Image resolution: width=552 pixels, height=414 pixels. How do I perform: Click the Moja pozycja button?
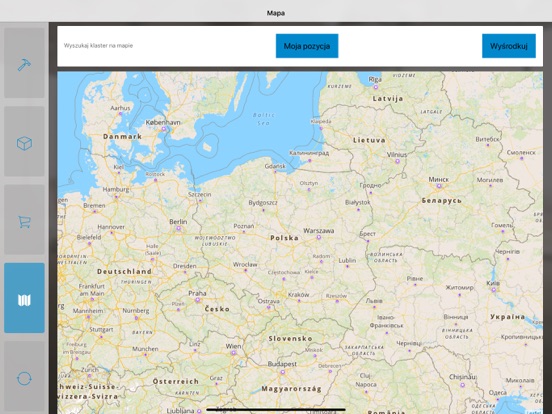(307, 46)
